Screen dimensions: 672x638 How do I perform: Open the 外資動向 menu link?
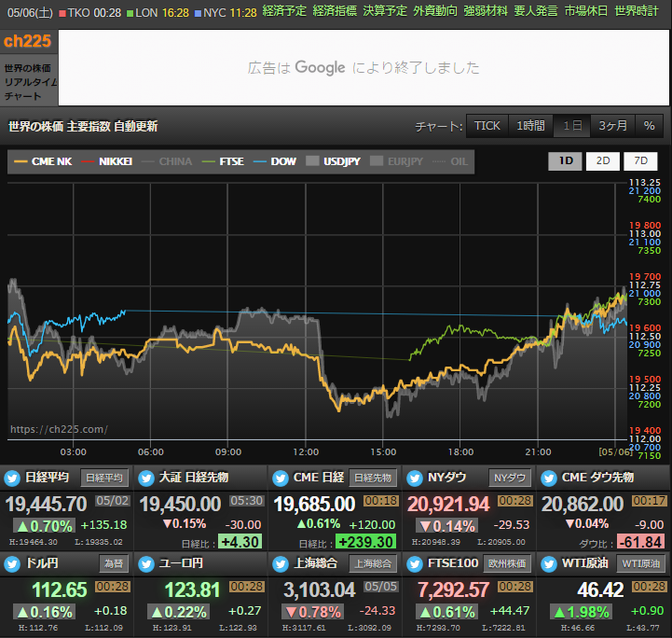(435, 11)
